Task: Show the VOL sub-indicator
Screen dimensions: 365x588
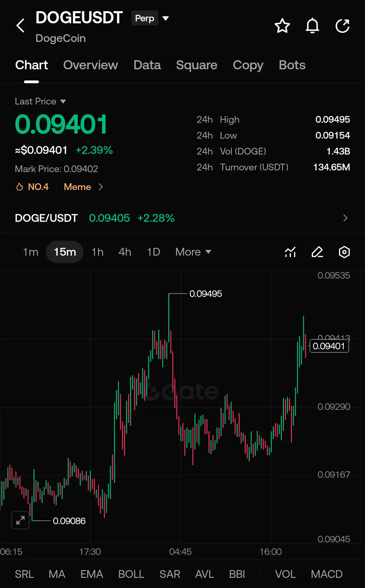Action: [285, 574]
